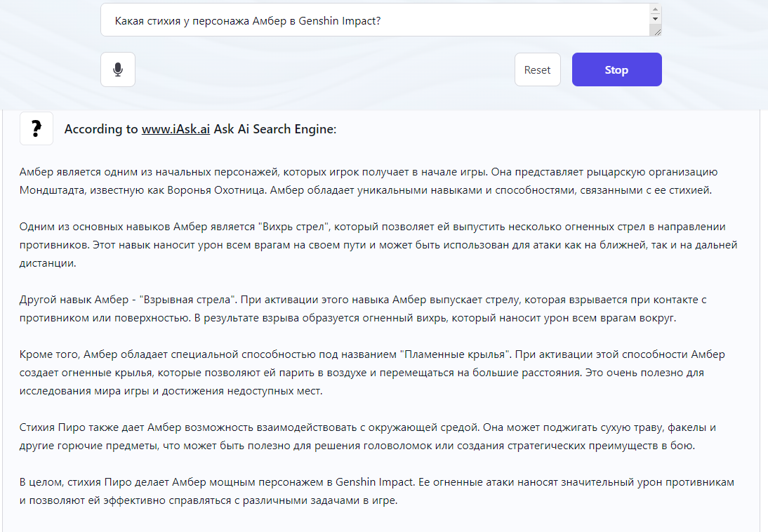The image size is (768, 532).
Task: Open the www.iAsk.ai link
Action: (x=176, y=129)
